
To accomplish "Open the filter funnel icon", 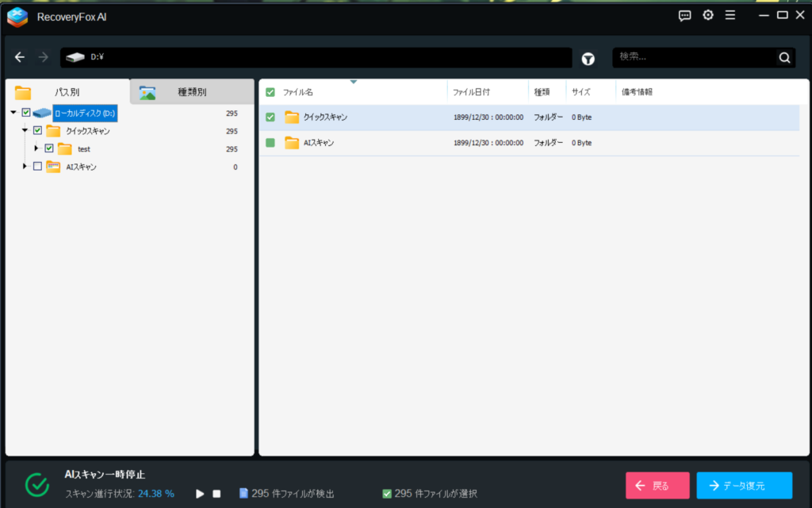I will (x=588, y=59).
